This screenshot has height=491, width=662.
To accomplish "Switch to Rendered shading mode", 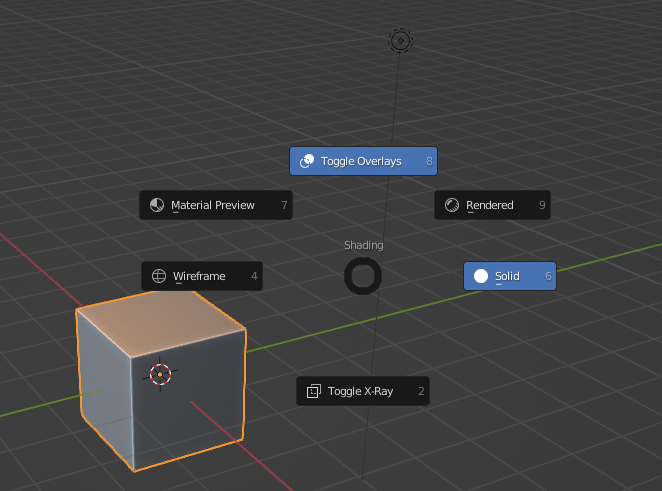I will pyautogui.click(x=492, y=205).
